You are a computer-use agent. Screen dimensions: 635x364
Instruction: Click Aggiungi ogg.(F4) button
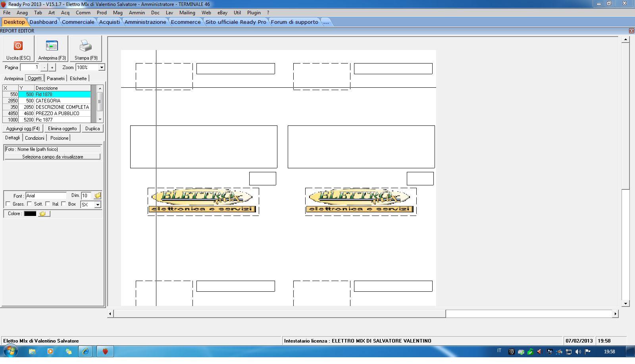pos(23,129)
